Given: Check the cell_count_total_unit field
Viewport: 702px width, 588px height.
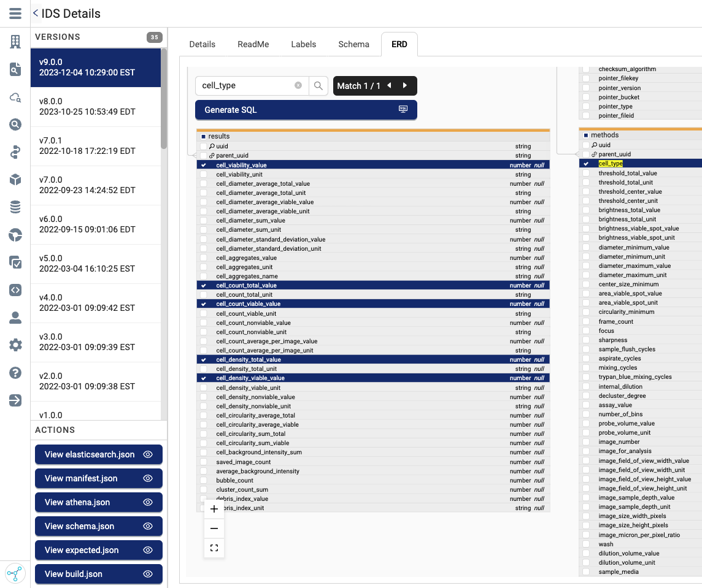Looking at the screenshot, I should pos(203,294).
